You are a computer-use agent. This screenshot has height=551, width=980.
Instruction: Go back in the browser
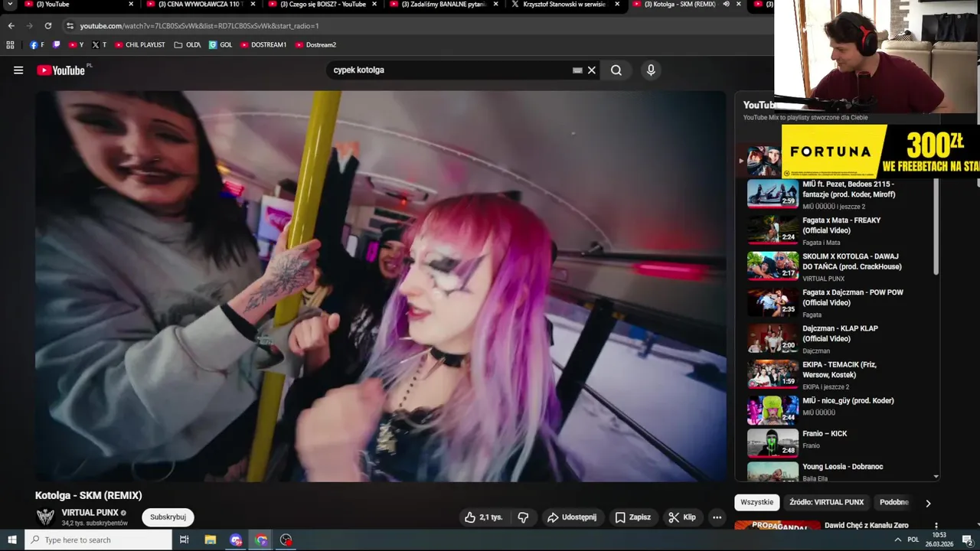pos(11,25)
